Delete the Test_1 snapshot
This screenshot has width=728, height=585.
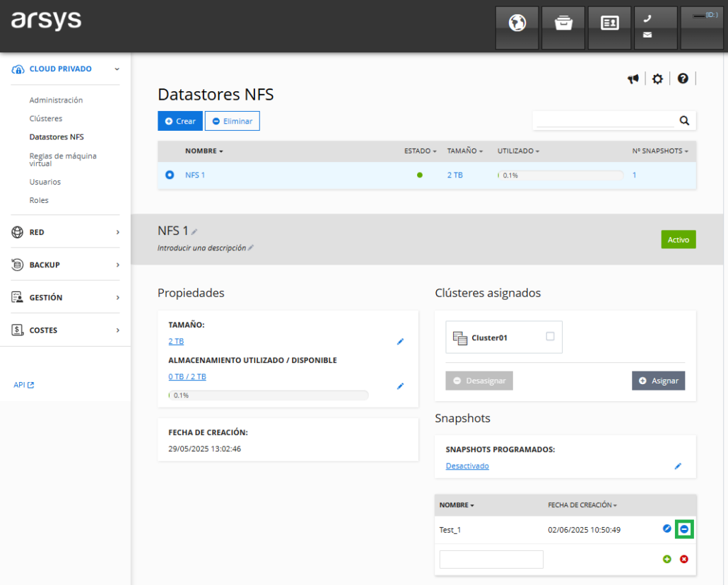pos(684,529)
